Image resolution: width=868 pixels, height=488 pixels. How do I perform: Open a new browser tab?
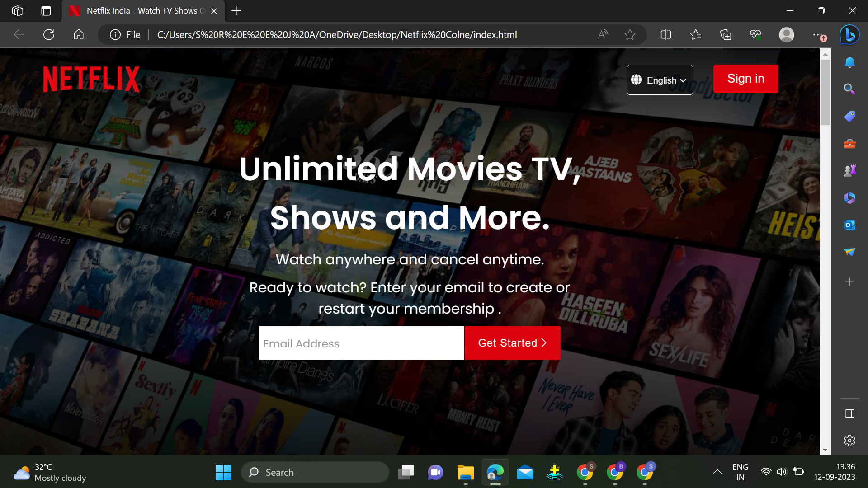236,11
